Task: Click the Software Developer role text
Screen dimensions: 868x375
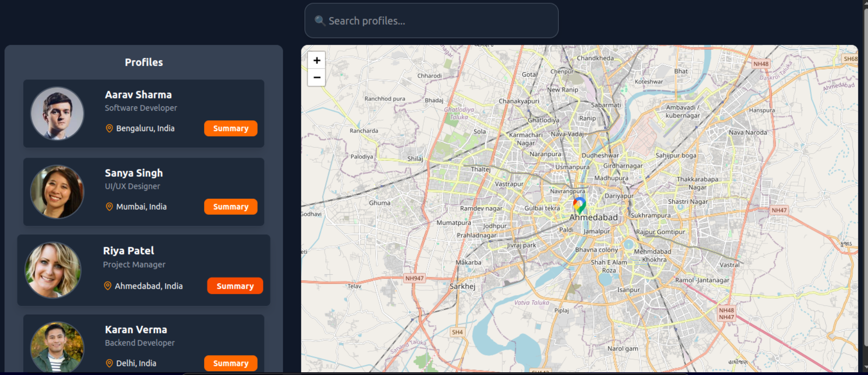Action: pos(141,108)
